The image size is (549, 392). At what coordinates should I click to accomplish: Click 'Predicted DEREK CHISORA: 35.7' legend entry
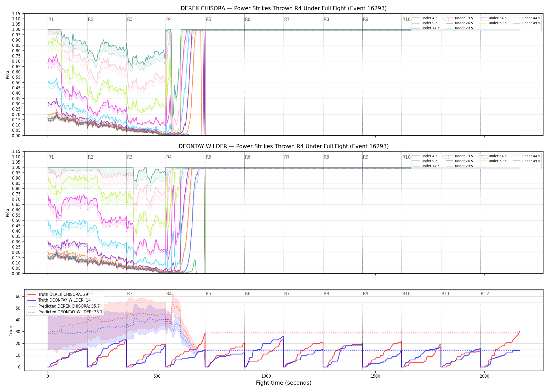(x=64, y=306)
